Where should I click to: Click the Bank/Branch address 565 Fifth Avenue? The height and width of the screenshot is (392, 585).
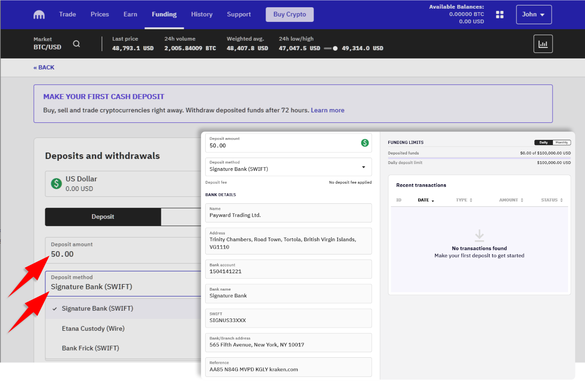pos(288,343)
